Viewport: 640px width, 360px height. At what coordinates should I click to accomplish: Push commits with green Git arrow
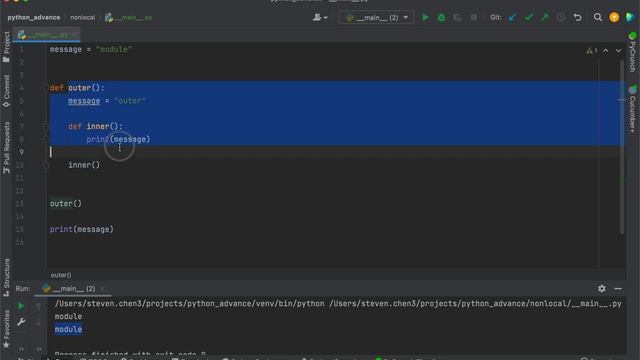pos(544,18)
